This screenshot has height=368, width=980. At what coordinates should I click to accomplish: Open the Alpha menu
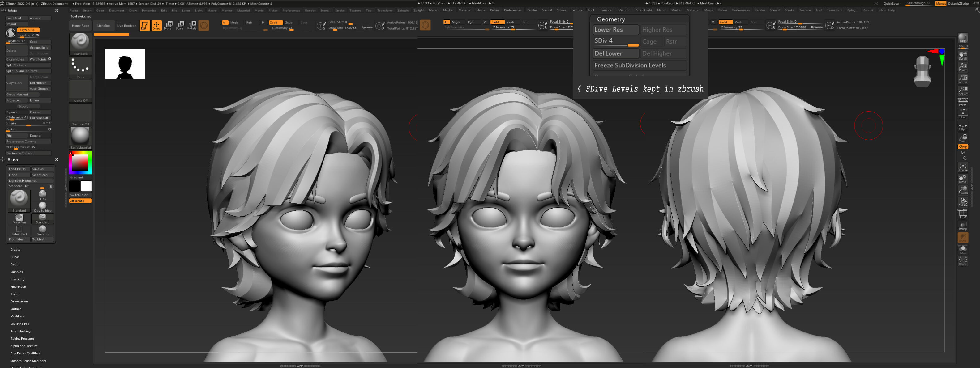(x=73, y=11)
